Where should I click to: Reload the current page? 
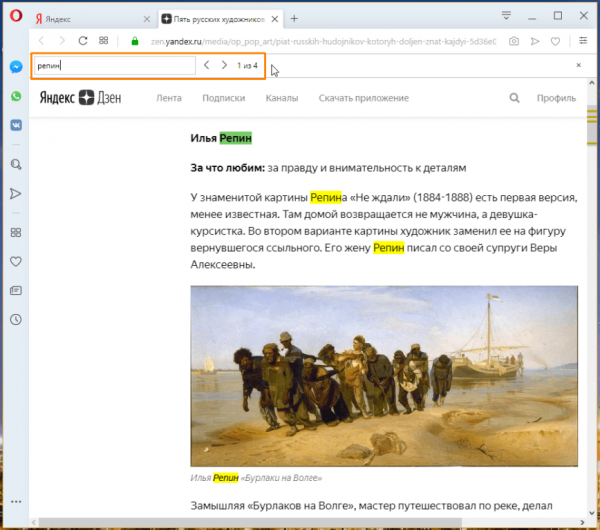[83, 41]
